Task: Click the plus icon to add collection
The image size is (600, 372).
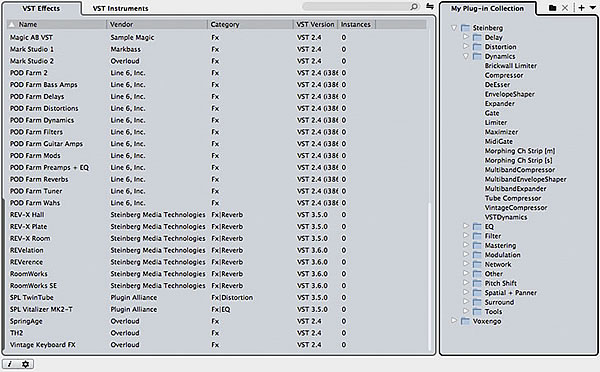Action: pyautogui.click(x=581, y=8)
